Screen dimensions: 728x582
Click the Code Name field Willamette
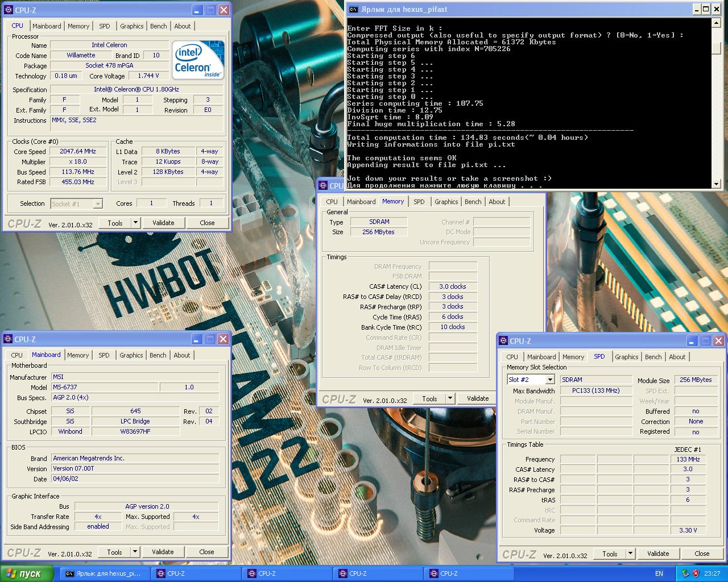click(x=81, y=55)
